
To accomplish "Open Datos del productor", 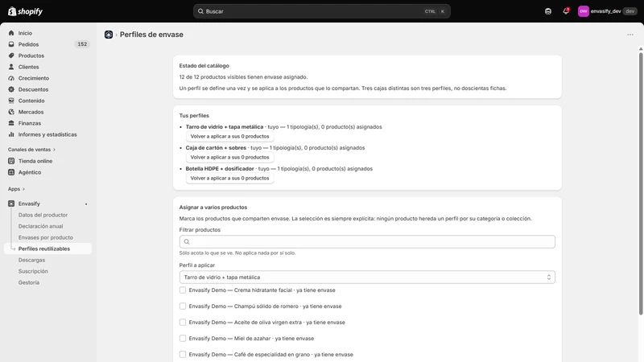I will point(43,215).
